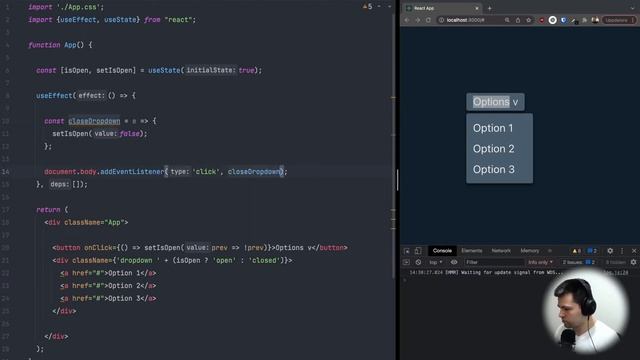
Task: Open the Info only log level dropdown
Action: coord(540,262)
